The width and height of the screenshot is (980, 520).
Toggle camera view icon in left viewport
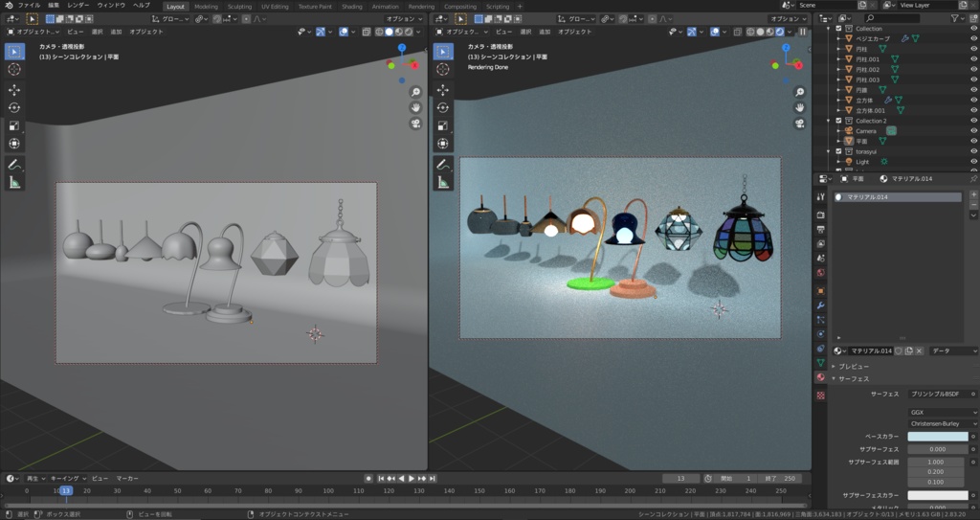(415, 124)
